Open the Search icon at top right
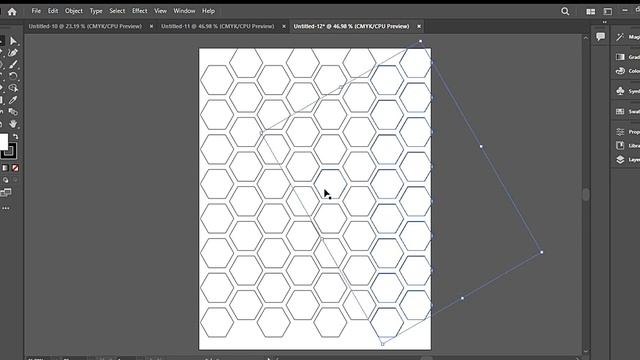This screenshot has height=360, width=640. tap(565, 11)
